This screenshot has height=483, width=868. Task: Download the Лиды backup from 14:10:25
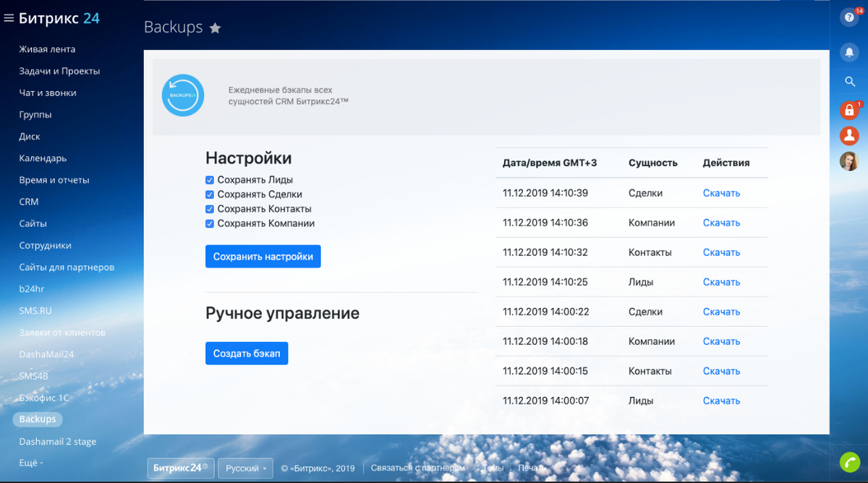tap(721, 281)
